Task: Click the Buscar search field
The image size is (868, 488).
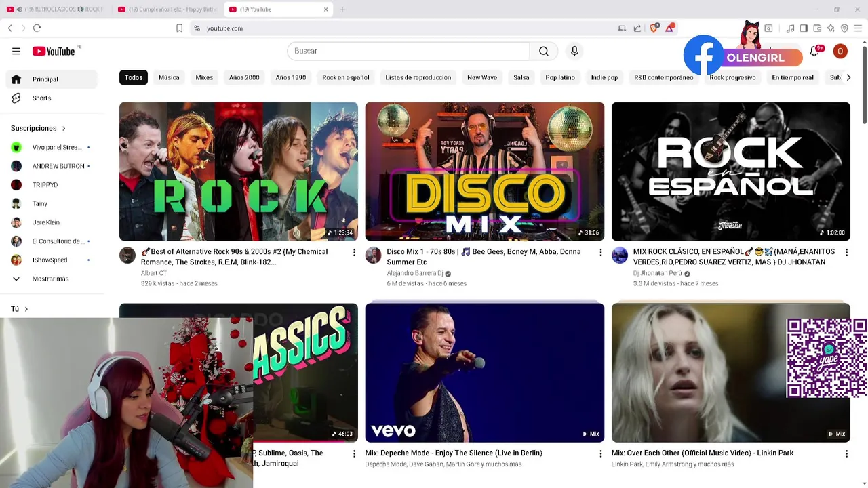Action: [x=408, y=51]
